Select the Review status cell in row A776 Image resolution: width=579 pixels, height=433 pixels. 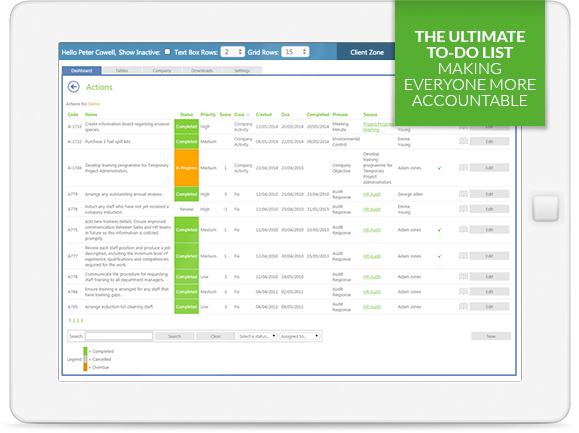[x=186, y=209]
